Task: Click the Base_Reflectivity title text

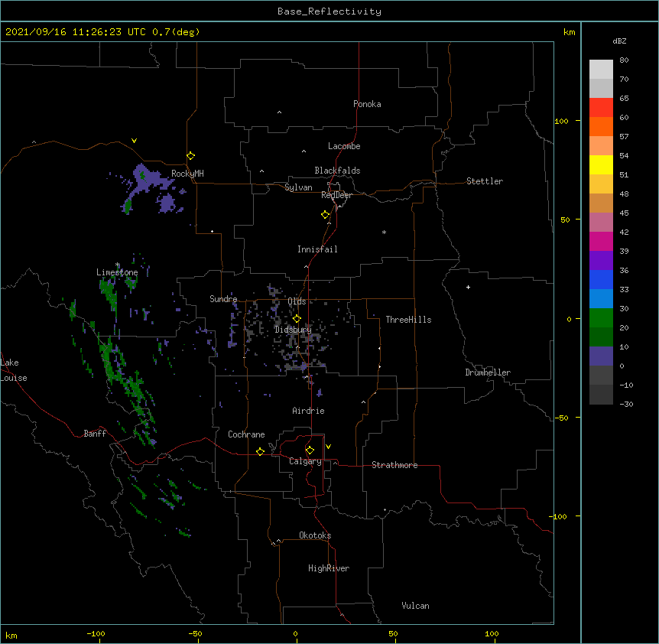Action: point(329,11)
